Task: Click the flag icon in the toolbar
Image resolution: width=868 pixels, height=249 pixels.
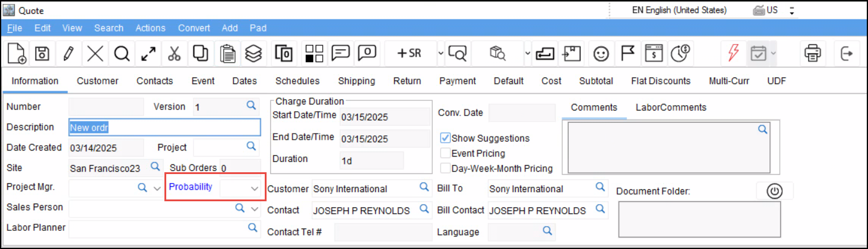Action: pyautogui.click(x=627, y=54)
